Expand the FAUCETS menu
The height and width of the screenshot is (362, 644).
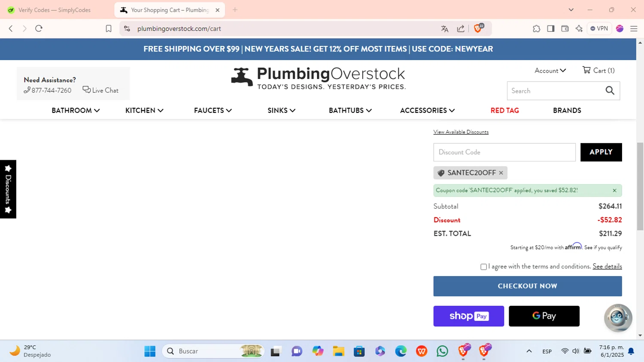(213, 110)
